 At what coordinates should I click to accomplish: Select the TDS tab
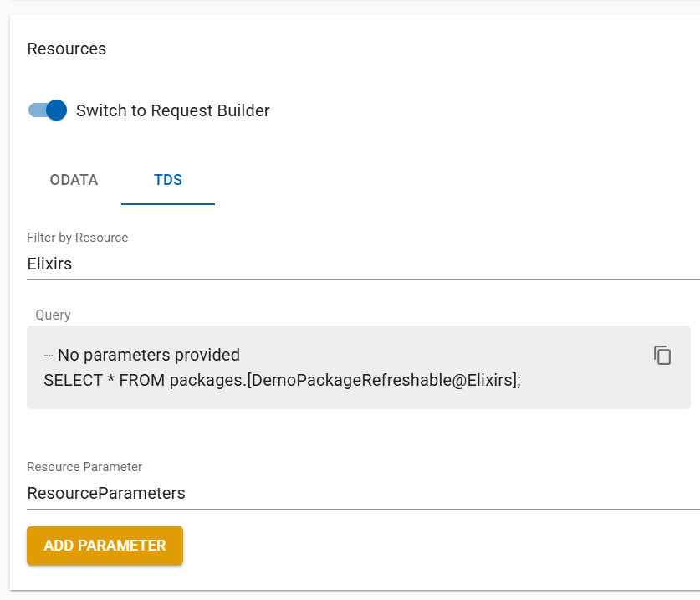(x=168, y=180)
